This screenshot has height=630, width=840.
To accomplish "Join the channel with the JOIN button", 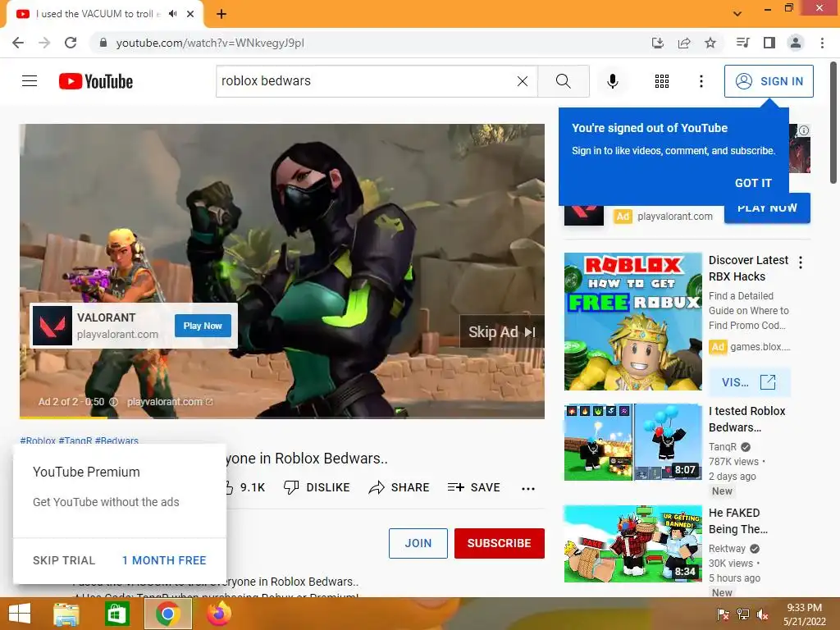I will pos(418,543).
